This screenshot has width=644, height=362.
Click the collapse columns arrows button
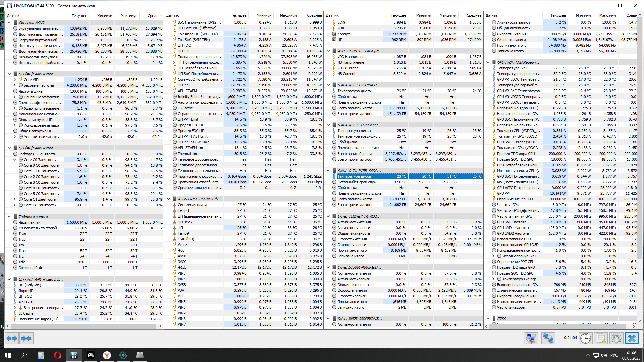[26, 338]
